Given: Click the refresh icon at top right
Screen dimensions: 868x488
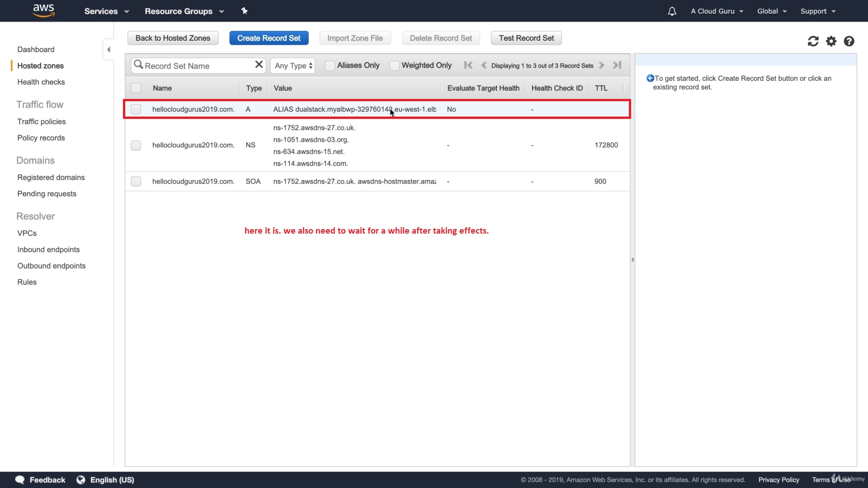Looking at the screenshot, I should (x=813, y=41).
